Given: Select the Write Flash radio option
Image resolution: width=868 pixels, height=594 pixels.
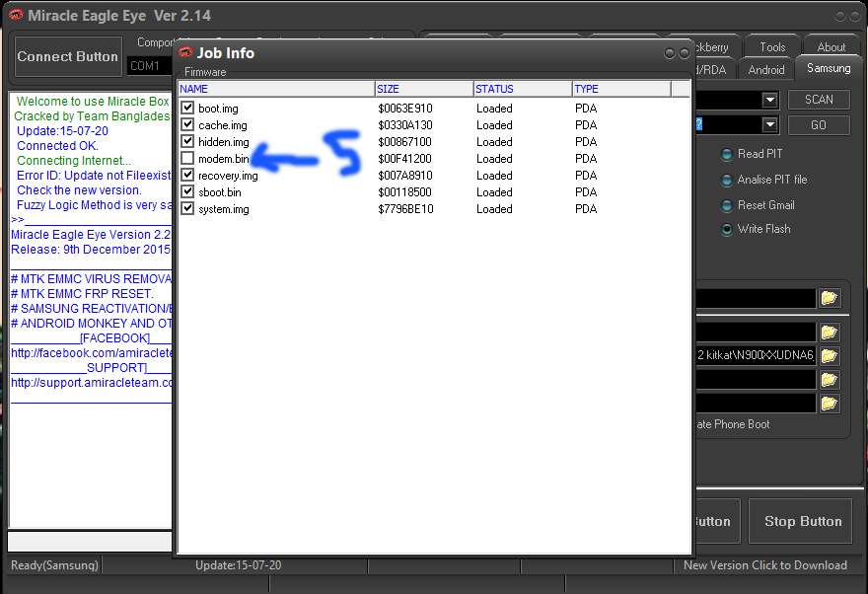Looking at the screenshot, I should [727, 229].
